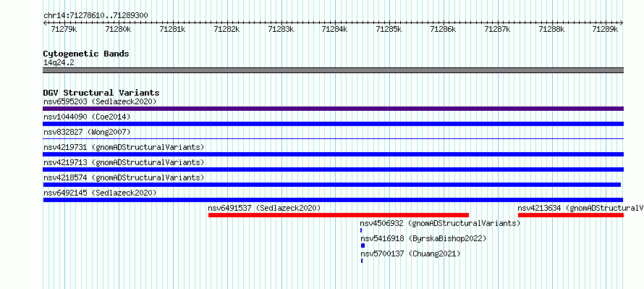Click the small nsv5700137 variant marker
644x289 pixels.
[362, 261]
